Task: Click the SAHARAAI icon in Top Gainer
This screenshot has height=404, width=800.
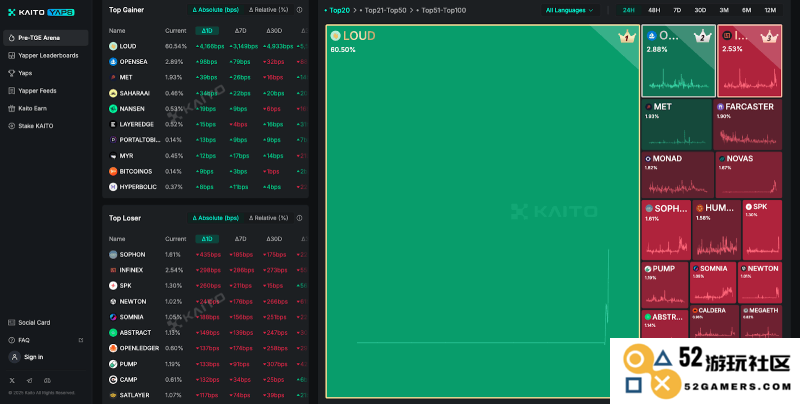Action: tap(113, 93)
